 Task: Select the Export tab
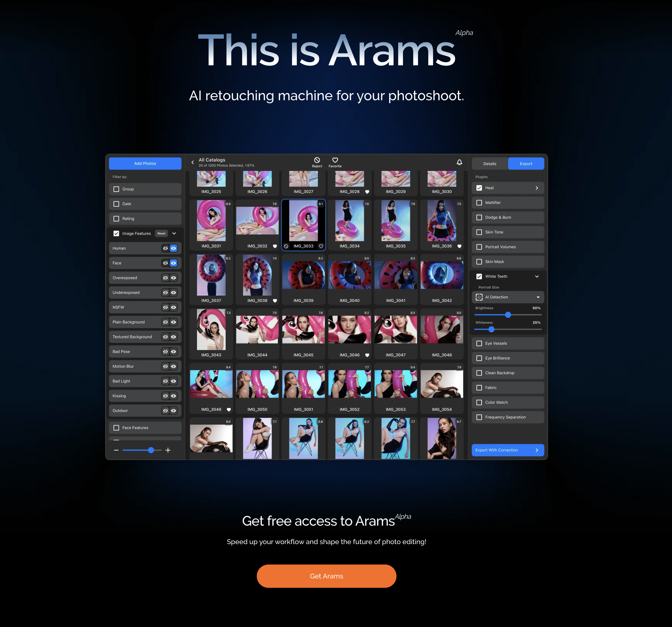pos(526,164)
